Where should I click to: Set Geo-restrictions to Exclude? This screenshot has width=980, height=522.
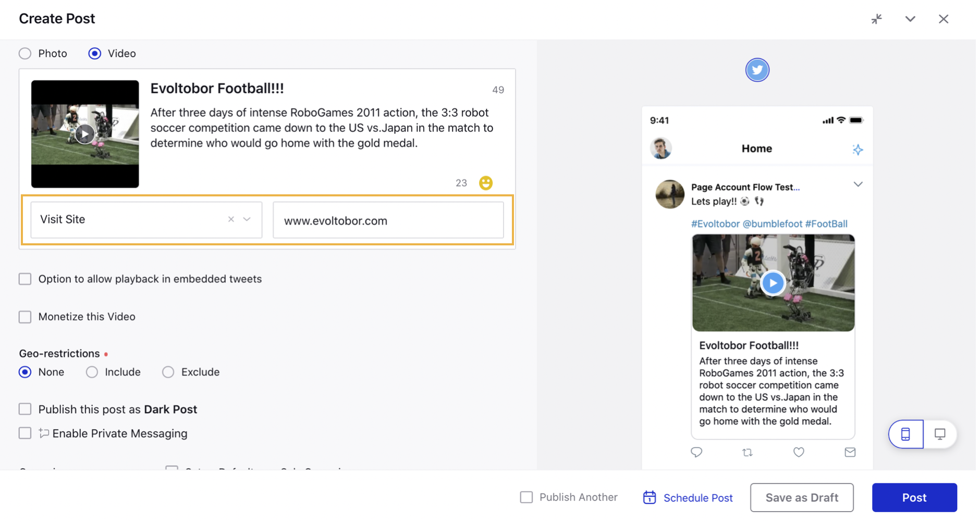[168, 372]
